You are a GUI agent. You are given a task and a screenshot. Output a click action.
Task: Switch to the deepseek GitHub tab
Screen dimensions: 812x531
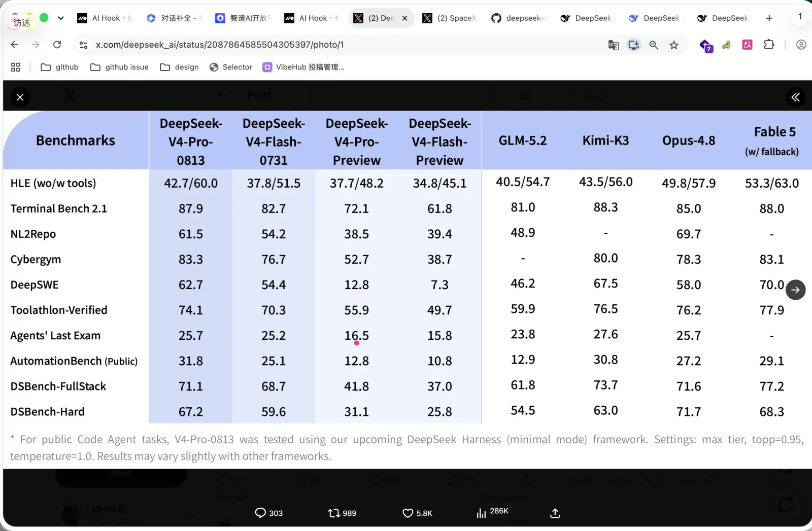pyautogui.click(x=519, y=18)
